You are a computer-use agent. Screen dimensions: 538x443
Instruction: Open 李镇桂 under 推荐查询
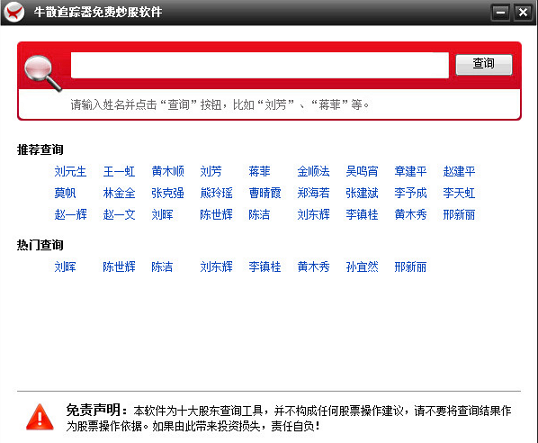tap(362, 215)
